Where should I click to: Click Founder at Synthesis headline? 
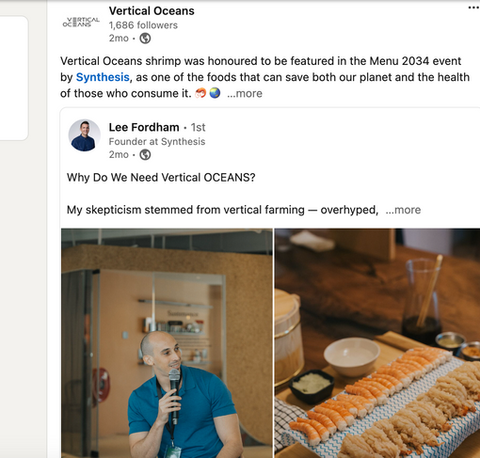[157, 142]
